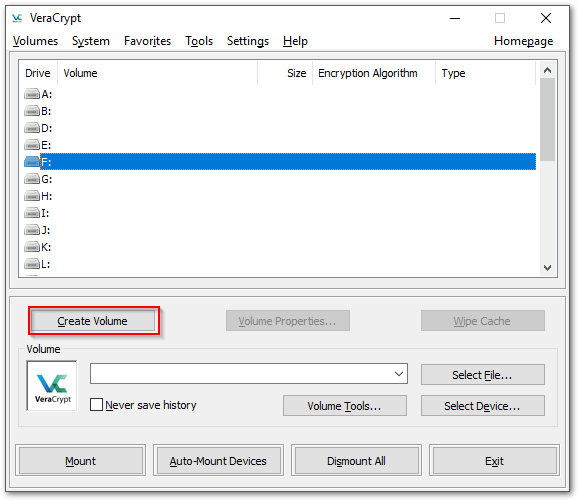Screen dimensions: 579x501
Task: Click inside the volume path input field
Action: click(x=241, y=374)
